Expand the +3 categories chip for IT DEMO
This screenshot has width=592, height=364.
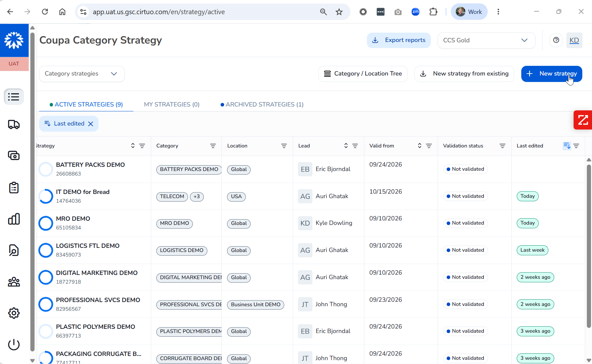[197, 197]
